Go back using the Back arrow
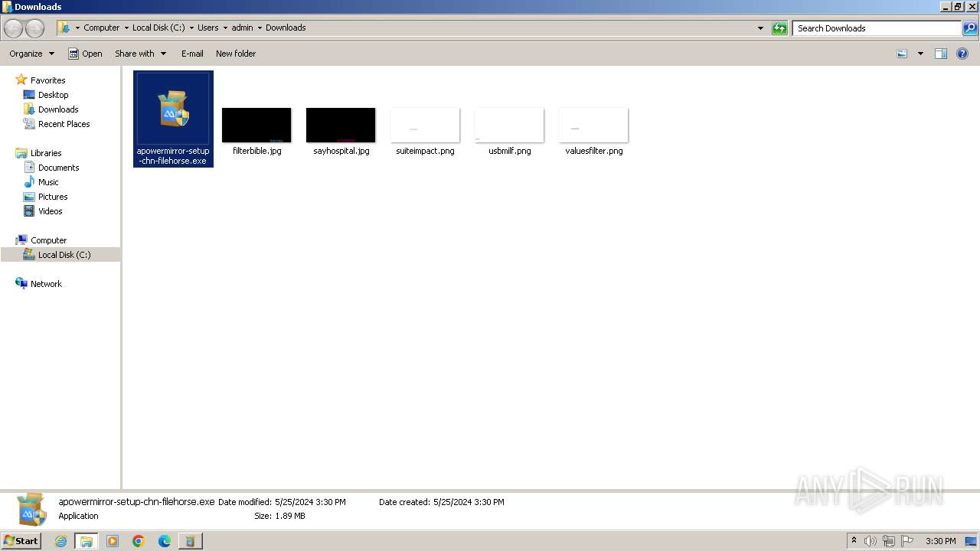 coord(14,28)
